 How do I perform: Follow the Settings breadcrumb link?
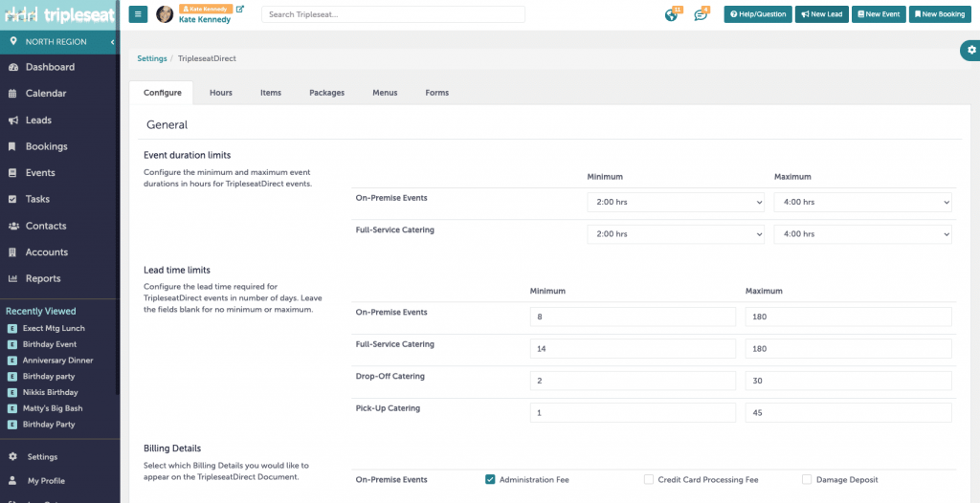click(151, 58)
